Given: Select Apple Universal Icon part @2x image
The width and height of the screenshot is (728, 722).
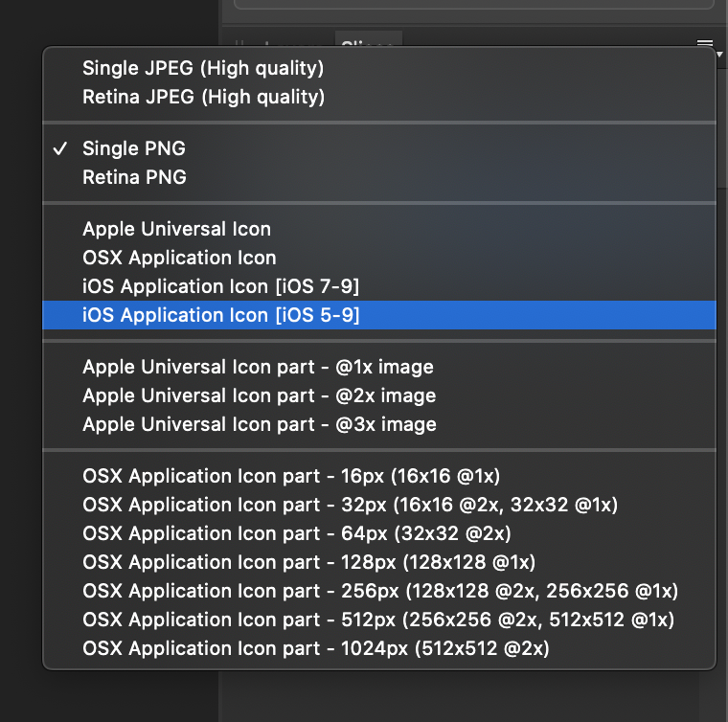Looking at the screenshot, I should tap(379, 395).
